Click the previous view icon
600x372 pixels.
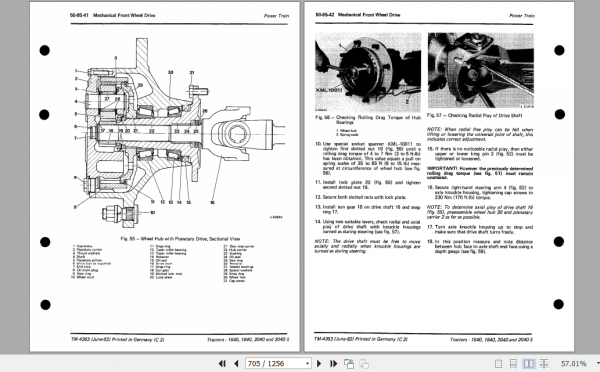tap(349, 364)
